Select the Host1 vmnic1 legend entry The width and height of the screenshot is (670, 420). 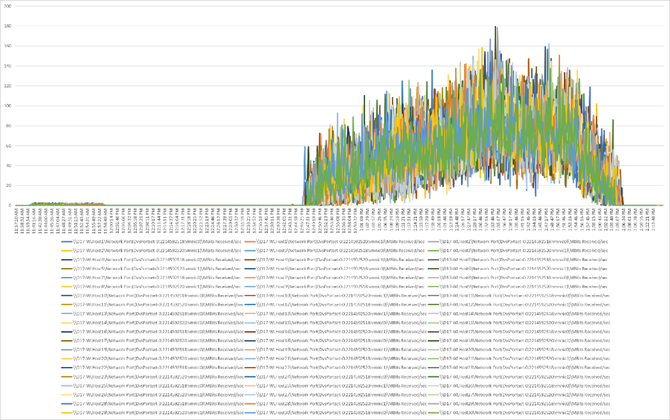(x=335, y=241)
